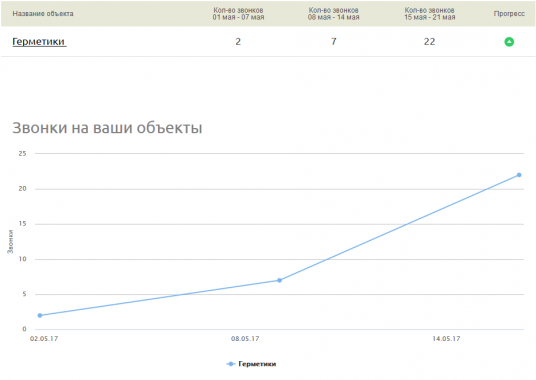Click the Звонки y-axis title
The height and width of the screenshot is (380, 536).
click(11, 242)
